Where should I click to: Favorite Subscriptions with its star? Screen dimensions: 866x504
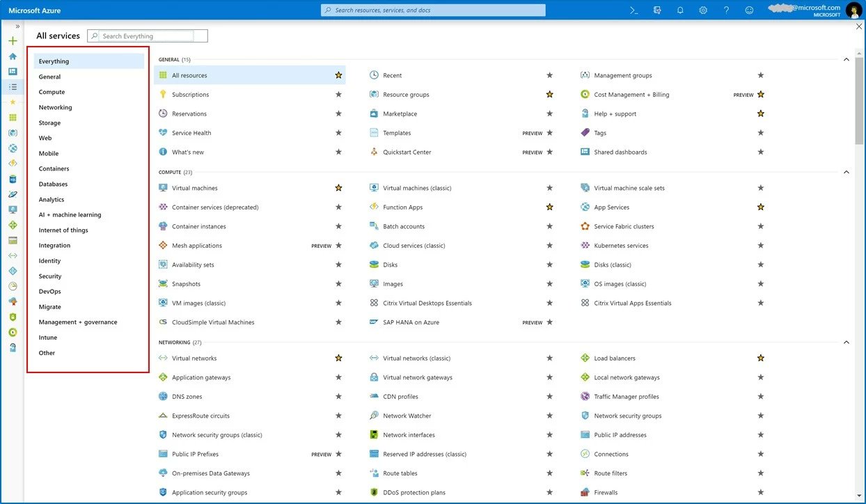coord(338,94)
